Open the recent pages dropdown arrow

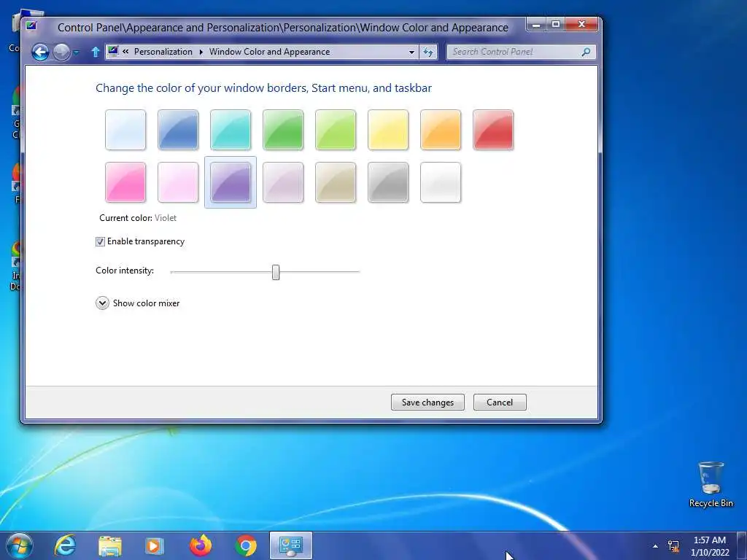point(76,52)
